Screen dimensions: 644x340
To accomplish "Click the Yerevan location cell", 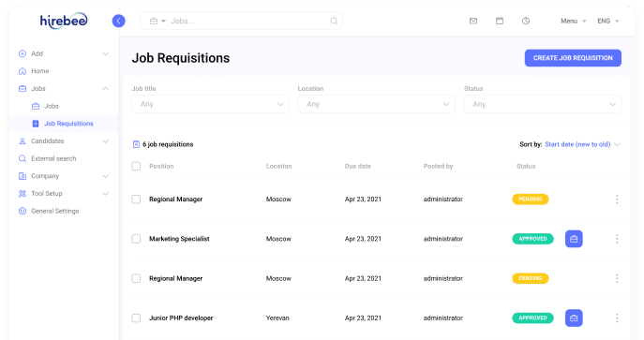I will click(277, 318).
